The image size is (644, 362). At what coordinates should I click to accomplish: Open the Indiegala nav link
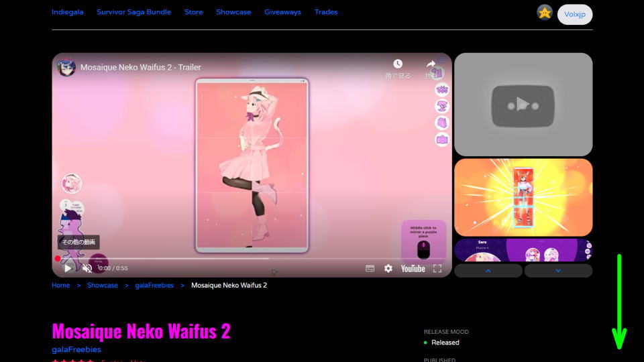67,12
